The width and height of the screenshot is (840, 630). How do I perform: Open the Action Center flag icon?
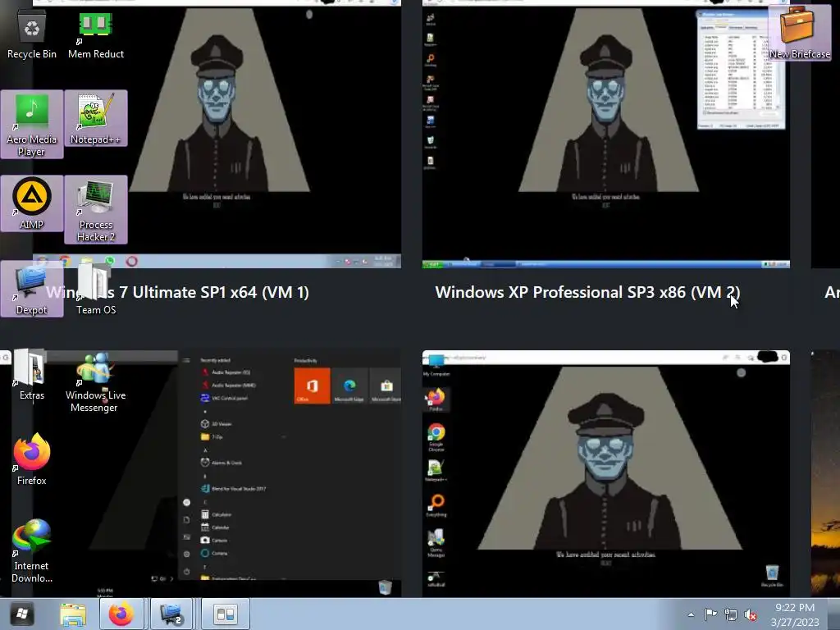point(710,614)
